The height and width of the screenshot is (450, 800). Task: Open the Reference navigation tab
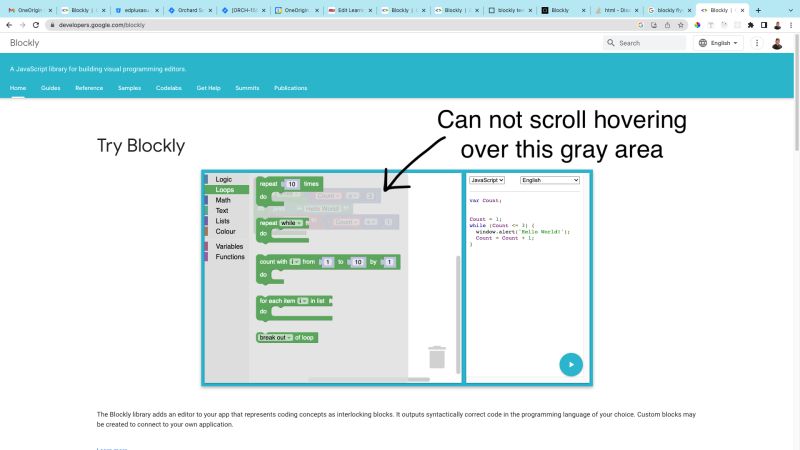tap(89, 88)
